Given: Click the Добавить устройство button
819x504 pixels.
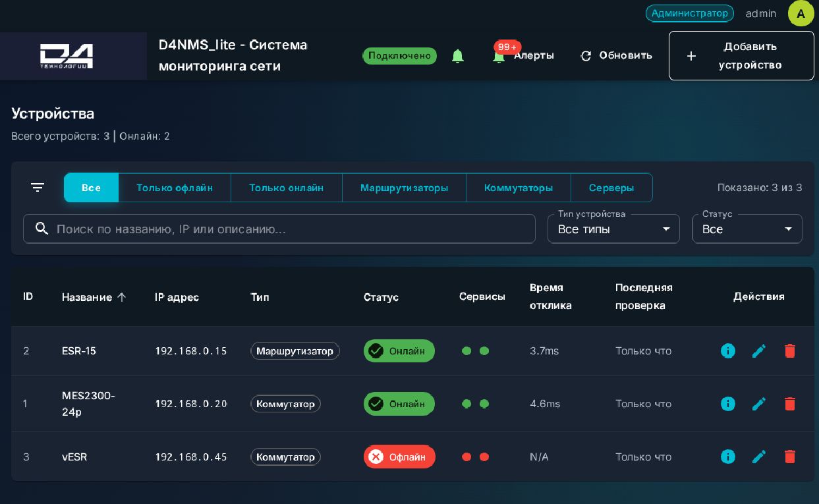Looking at the screenshot, I should [x=741, y=55].
